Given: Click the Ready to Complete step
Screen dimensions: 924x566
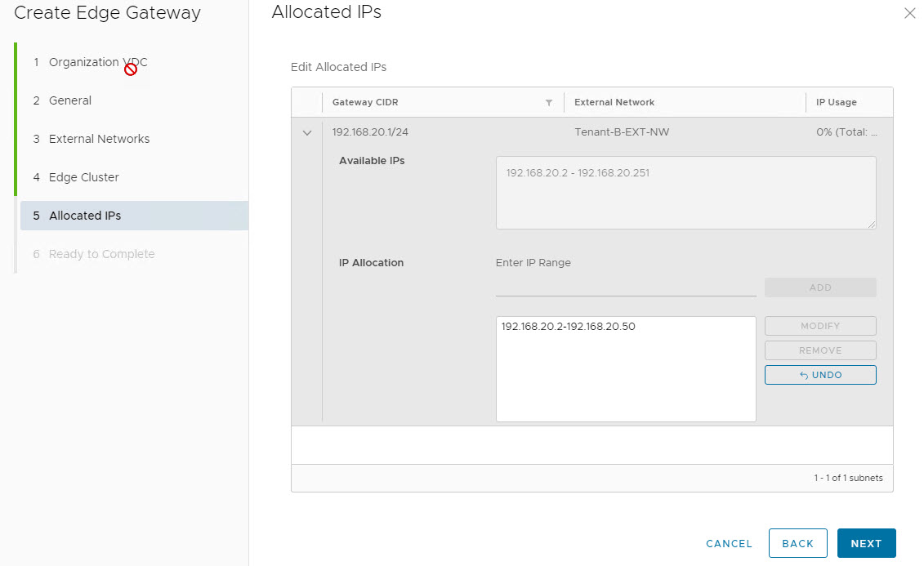Looking at the screenshot, I should pos(101,254).
